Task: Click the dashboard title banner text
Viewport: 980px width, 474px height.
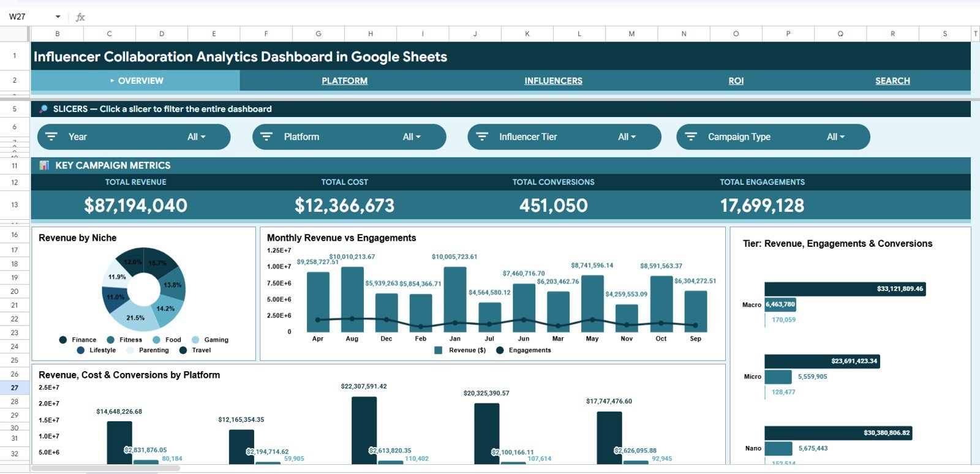Action: (240, 57)
